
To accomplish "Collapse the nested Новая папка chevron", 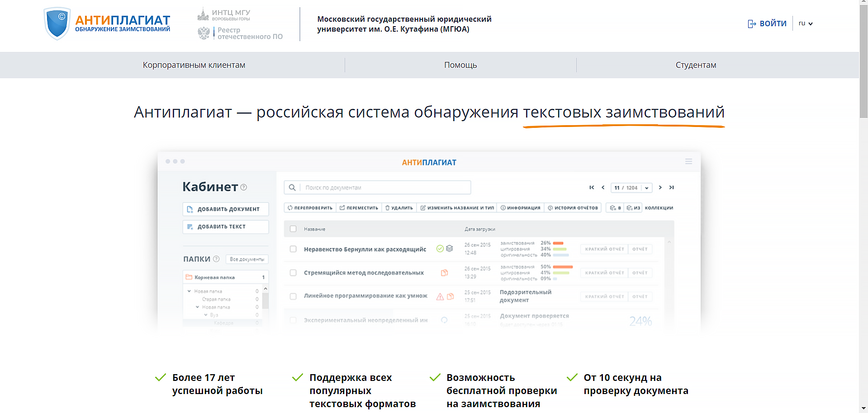I will [197, 307].
